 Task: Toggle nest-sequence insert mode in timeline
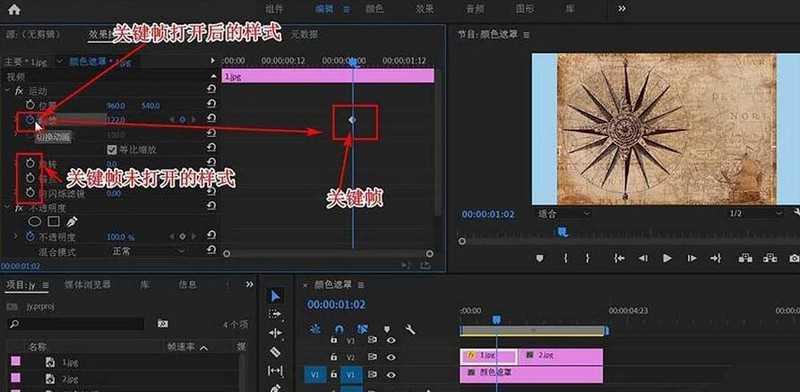[x=316, y=329]
